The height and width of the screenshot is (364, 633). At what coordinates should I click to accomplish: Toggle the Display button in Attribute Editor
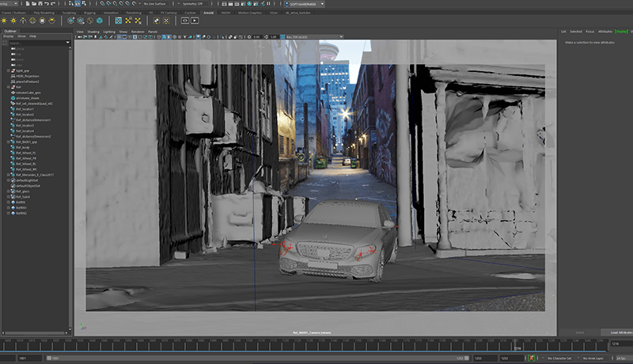pos(621,32)
